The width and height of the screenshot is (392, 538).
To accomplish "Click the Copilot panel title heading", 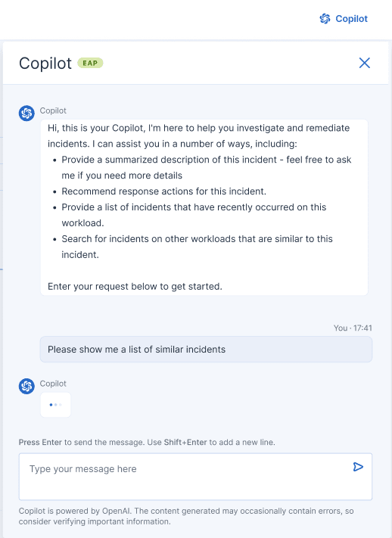I will (45, 64).
